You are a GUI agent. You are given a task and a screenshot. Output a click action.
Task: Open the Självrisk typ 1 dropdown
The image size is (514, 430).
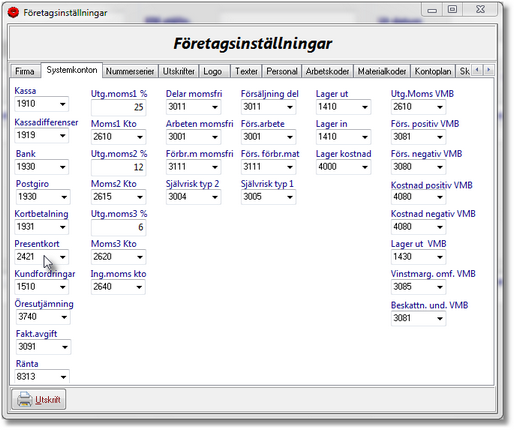point(290,197)
